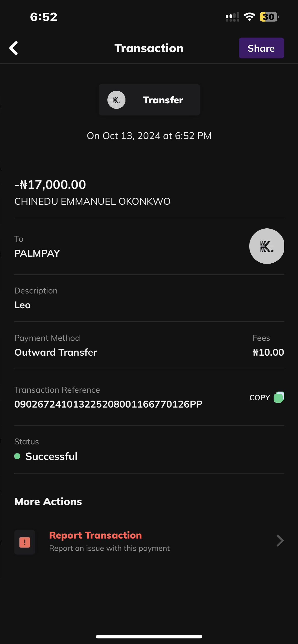
Task: Tap the green Successful status dot
Action: (17, 456)
